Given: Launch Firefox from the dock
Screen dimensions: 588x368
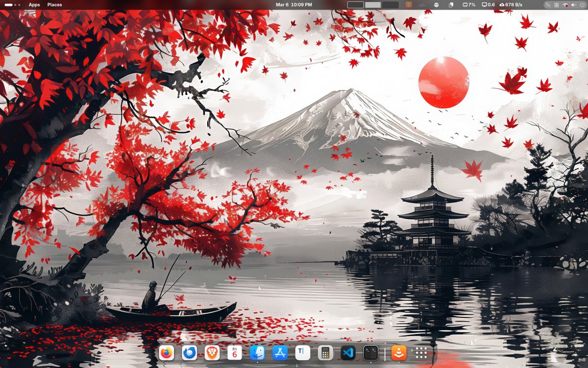Looking at the screenshot, I should [x=167, y=353].
